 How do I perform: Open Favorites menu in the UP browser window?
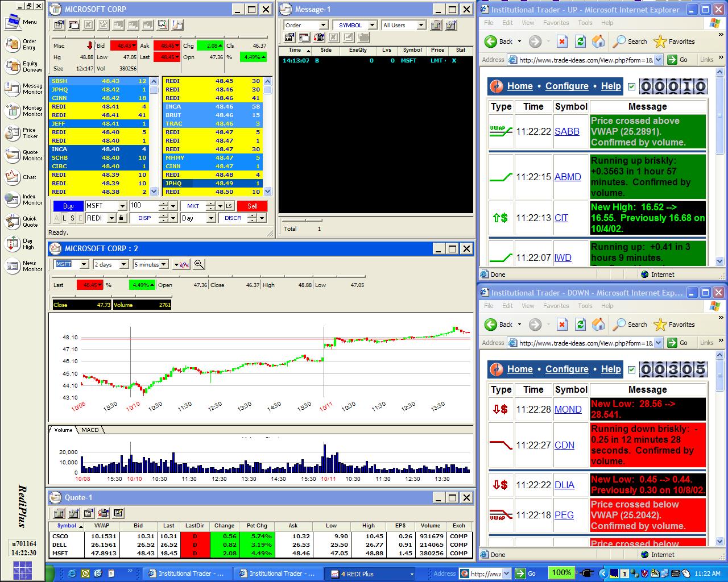coord(556,23)
